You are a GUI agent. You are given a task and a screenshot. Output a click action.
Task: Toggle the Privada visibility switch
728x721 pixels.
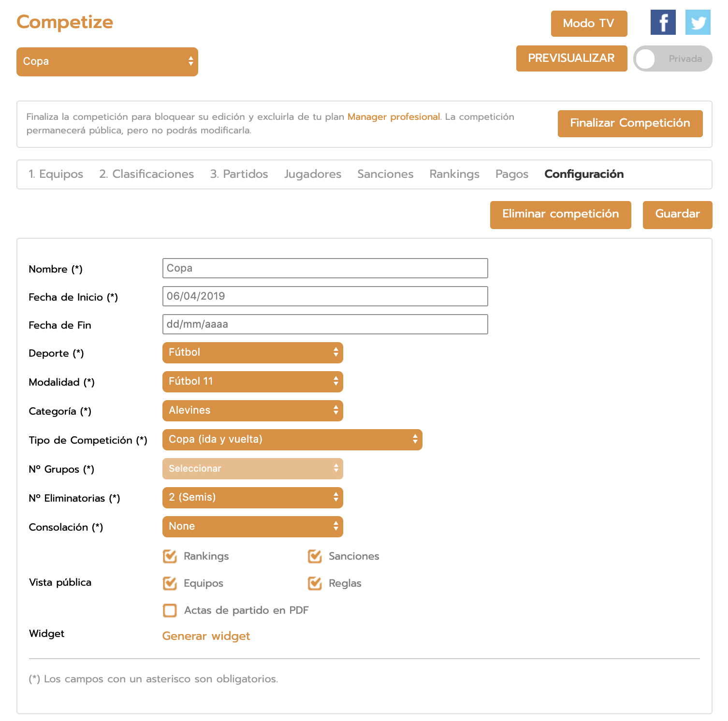point(672,59)
